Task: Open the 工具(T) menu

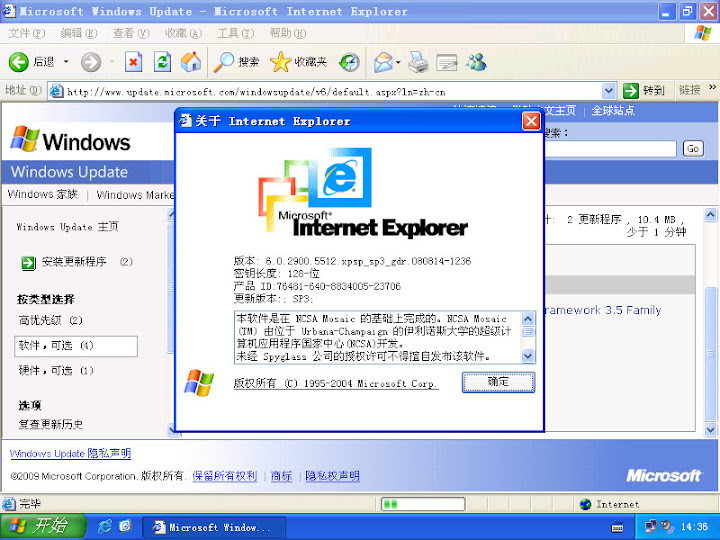Action: [236, 33]
